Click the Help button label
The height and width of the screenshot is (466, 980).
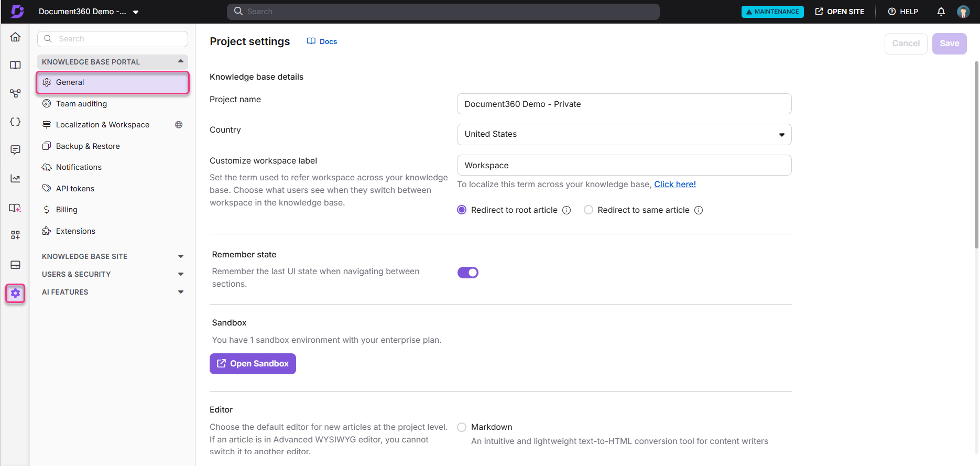pyautogui.click(x=909, y=12)
